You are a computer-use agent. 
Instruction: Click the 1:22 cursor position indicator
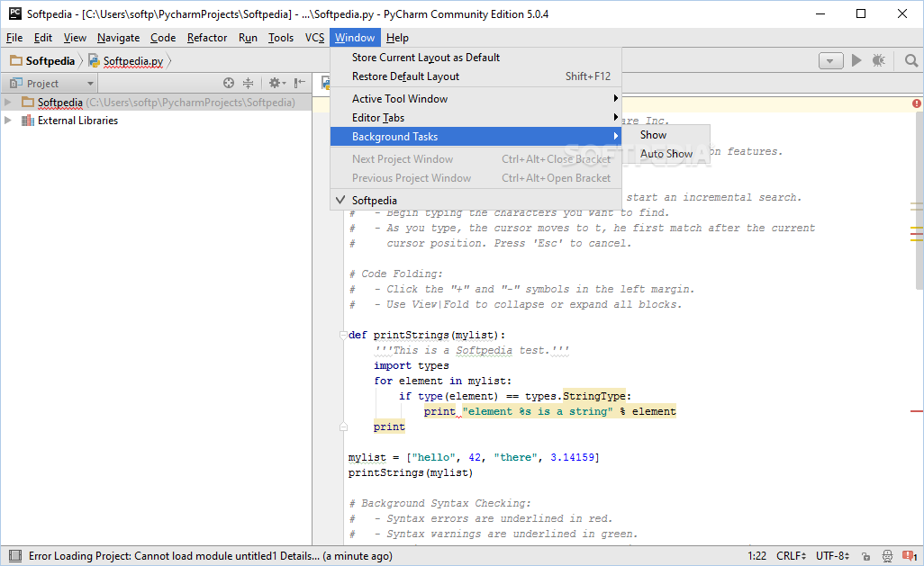coord(756,555)
